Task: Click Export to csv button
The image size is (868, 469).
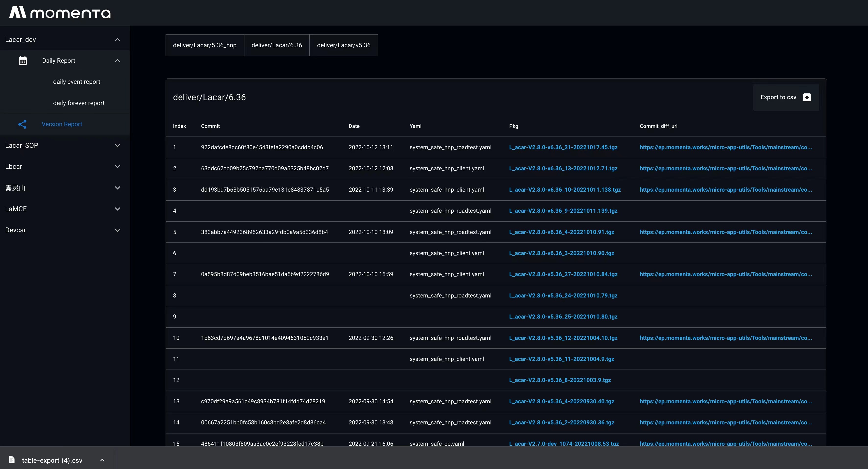Action: click(786, 97)
